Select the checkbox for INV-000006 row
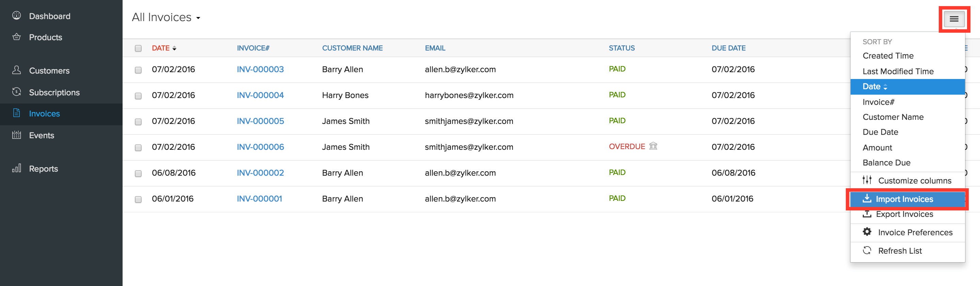The width and height of the screenshot is (980, 286). (138, 147)
